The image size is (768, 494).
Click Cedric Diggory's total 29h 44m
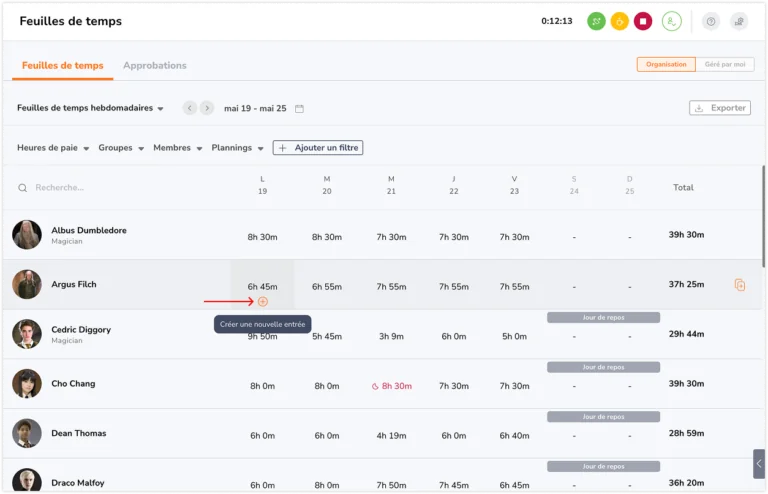tap(686, 334)
